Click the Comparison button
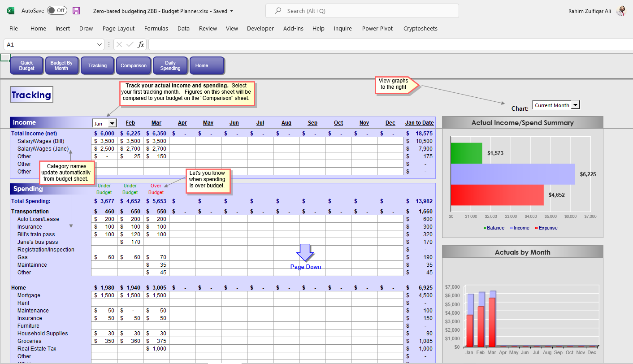 [x=134, y=65]
